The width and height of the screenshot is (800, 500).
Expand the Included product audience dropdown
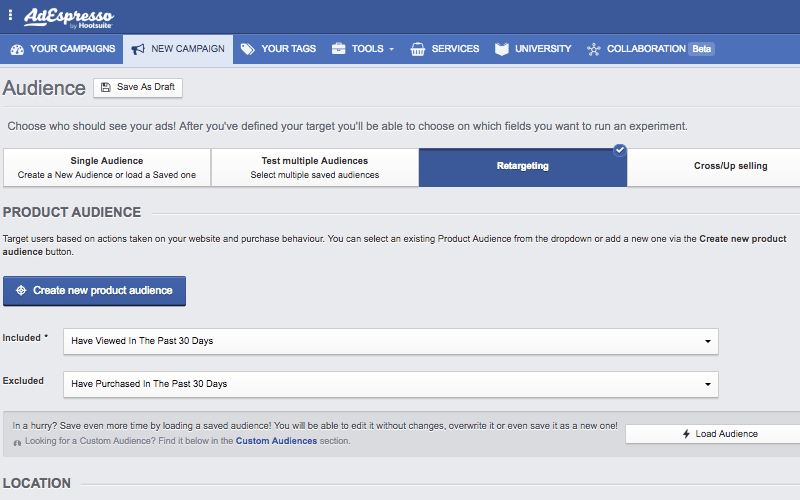coord(390,341)
